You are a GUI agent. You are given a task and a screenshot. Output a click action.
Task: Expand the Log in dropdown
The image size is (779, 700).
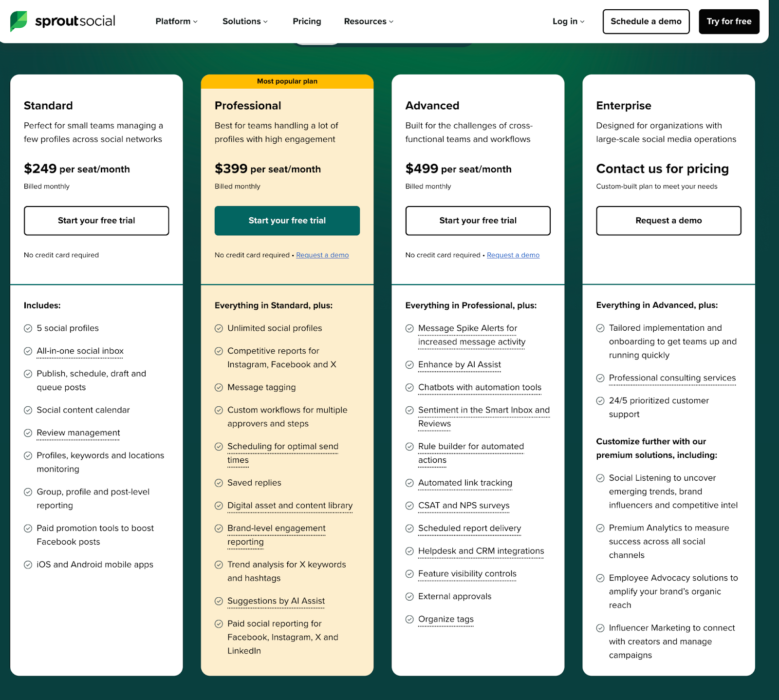point(568,21)
